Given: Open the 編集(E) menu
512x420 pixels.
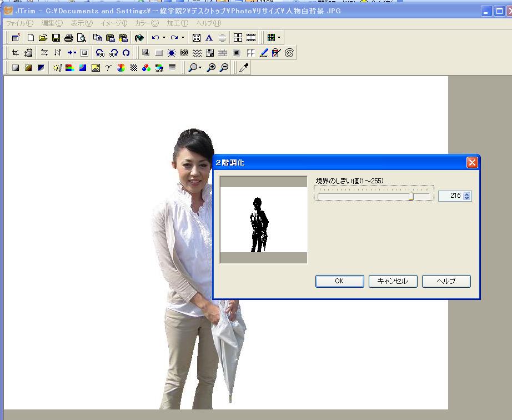Looking at the screenshot, I should coord(52,23).
